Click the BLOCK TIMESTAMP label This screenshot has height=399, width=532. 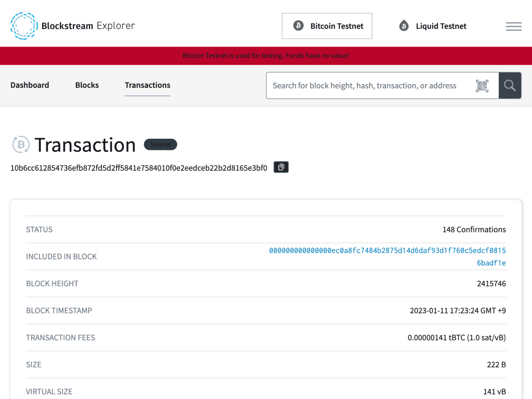pos(59,311)
